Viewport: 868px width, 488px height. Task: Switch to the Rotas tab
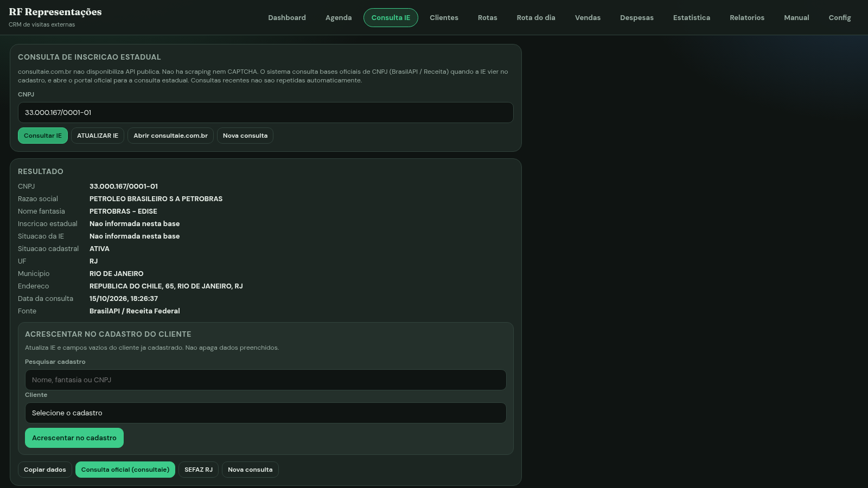(487, 18)
